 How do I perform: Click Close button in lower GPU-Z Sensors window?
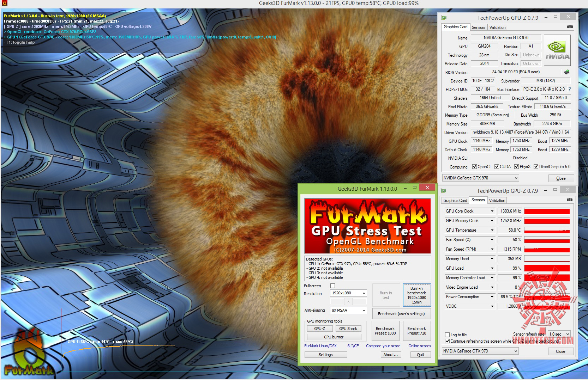tap(560, 351)
